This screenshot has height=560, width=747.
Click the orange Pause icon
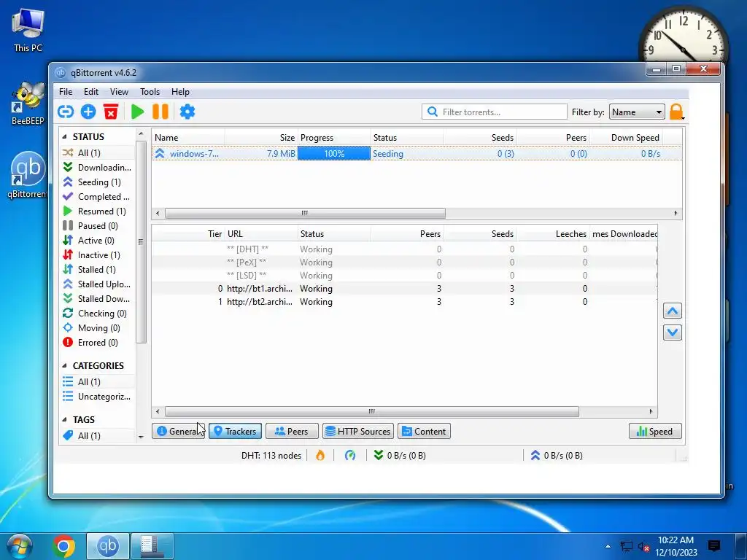pos(160,112)
